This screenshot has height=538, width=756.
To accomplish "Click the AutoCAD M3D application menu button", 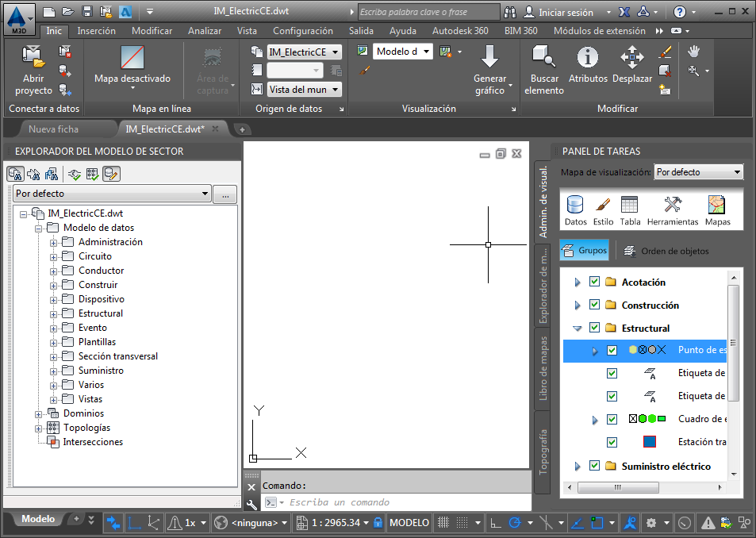I will point(19,19).
